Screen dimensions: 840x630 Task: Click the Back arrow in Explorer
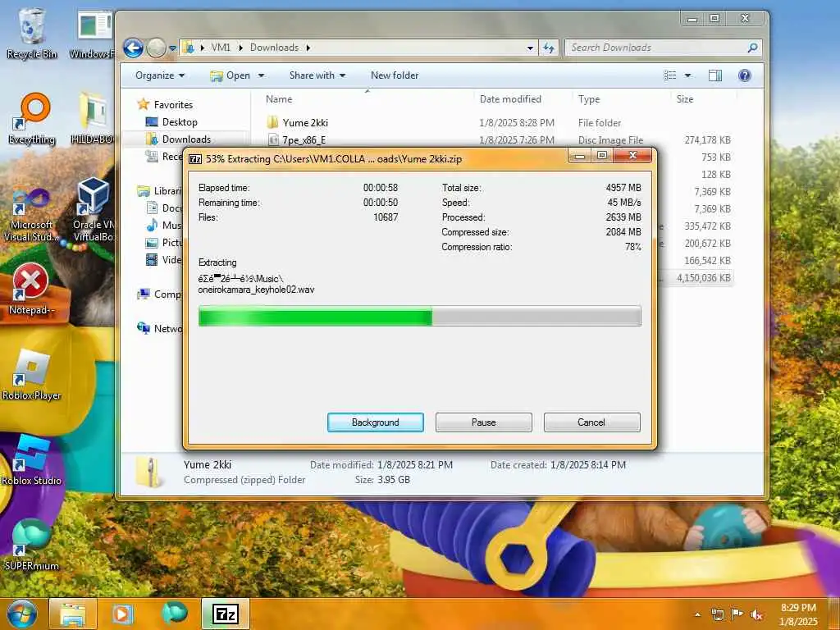(x=134, y=48)
